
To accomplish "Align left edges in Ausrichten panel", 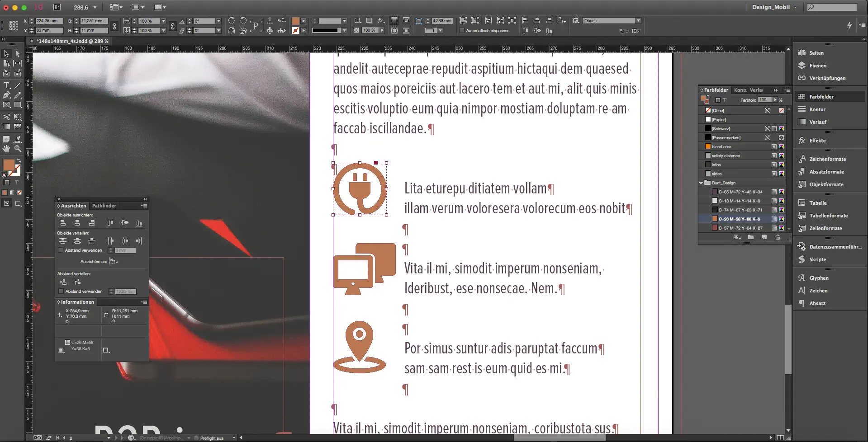I will [x=63, y=223].
